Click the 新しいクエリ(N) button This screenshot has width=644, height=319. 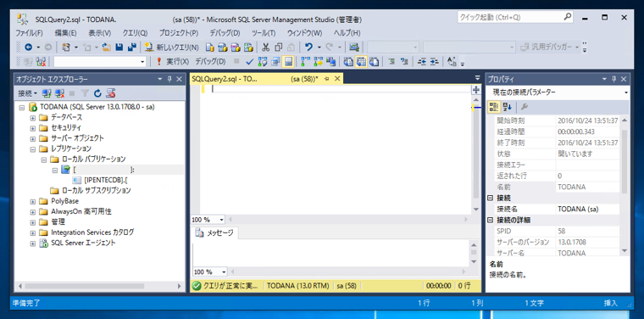pos(173,48)
